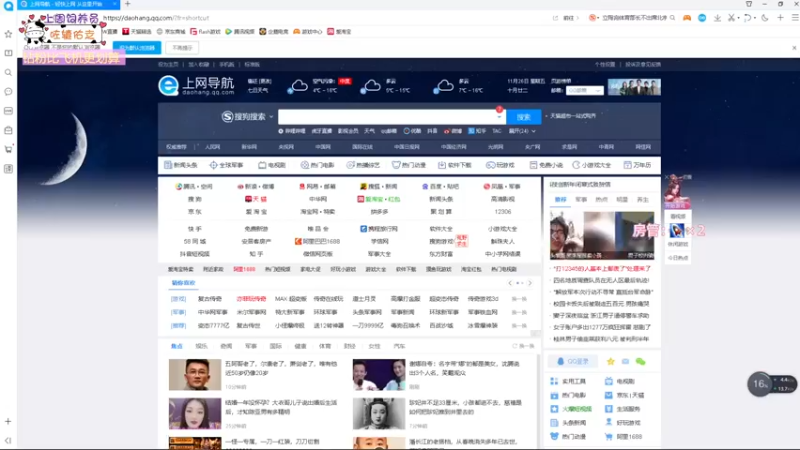Click the 换一换 refresh link in news tabs
The height and width of the screenshot is (450, 800).
point(523,346)
